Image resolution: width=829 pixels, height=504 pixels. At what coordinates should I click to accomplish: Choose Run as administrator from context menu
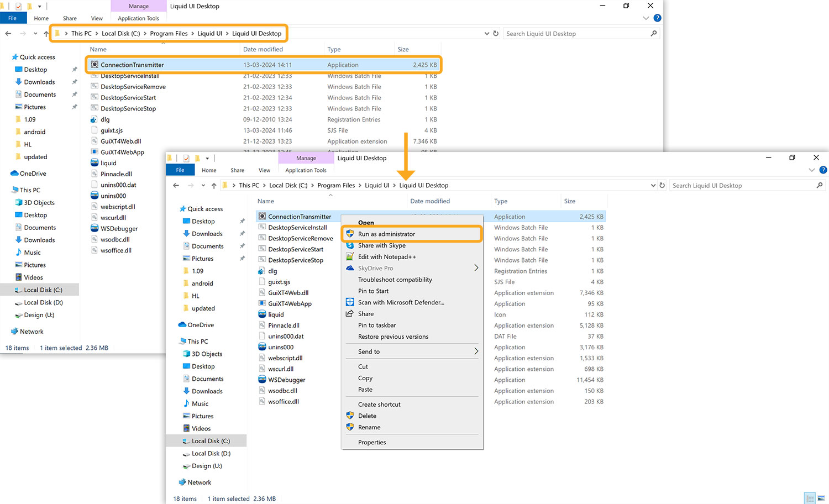coord(386,234)
